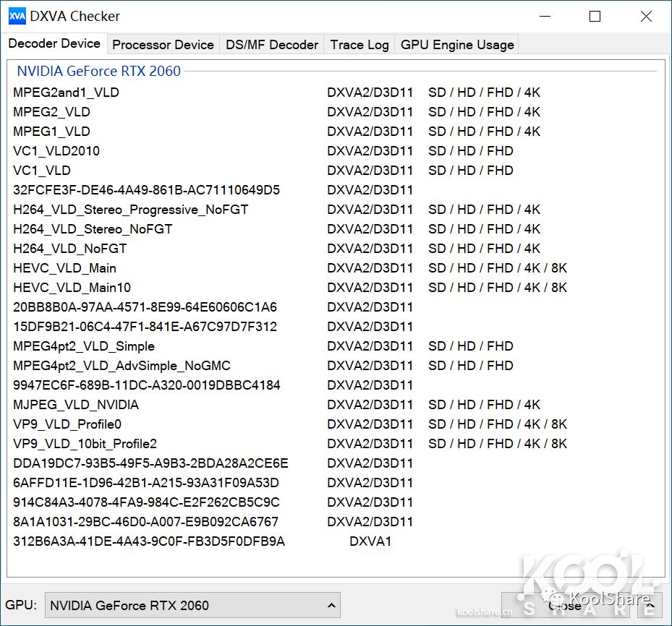Click the NVIDIA GeForce RTX 2060 group header
The image size is (672, 626).
pos(98,71)
